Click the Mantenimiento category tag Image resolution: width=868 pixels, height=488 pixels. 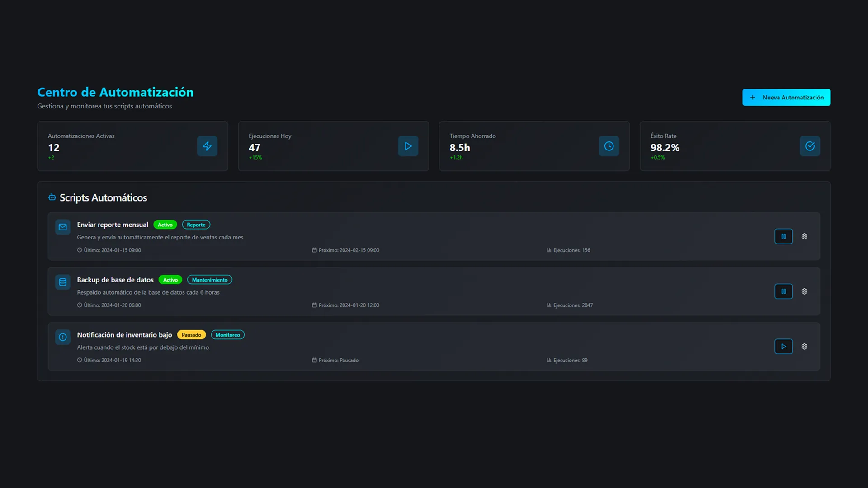point(209,280)
